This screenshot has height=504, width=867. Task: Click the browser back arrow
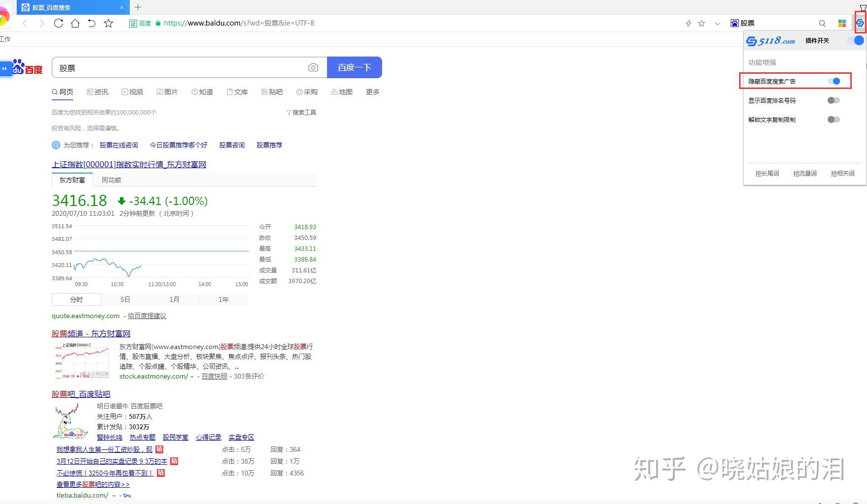click(x=26, y=23)
